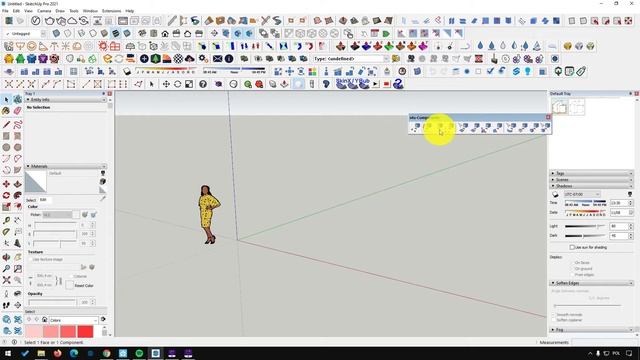
Task: Switch to the Edit tab in Materials
Action: click(x=43, y=200)
